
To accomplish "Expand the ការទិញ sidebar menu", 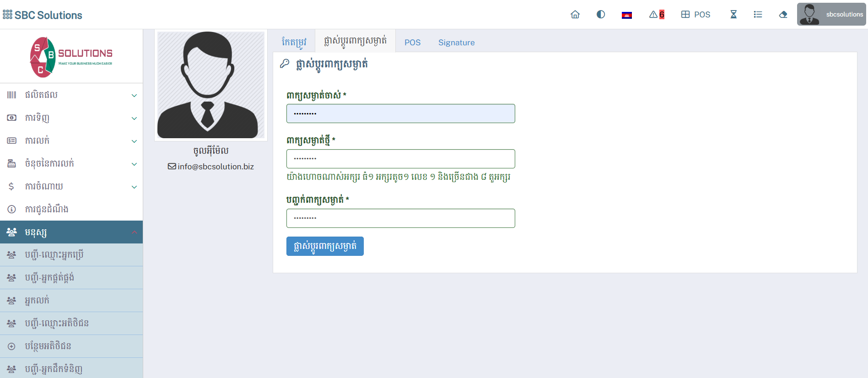I will (71, 118).
